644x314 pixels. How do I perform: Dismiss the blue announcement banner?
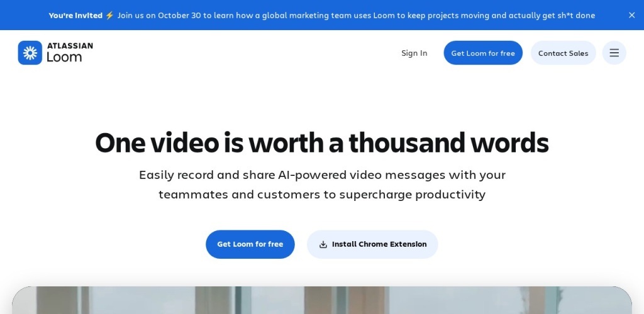click(x=631, y=15)
